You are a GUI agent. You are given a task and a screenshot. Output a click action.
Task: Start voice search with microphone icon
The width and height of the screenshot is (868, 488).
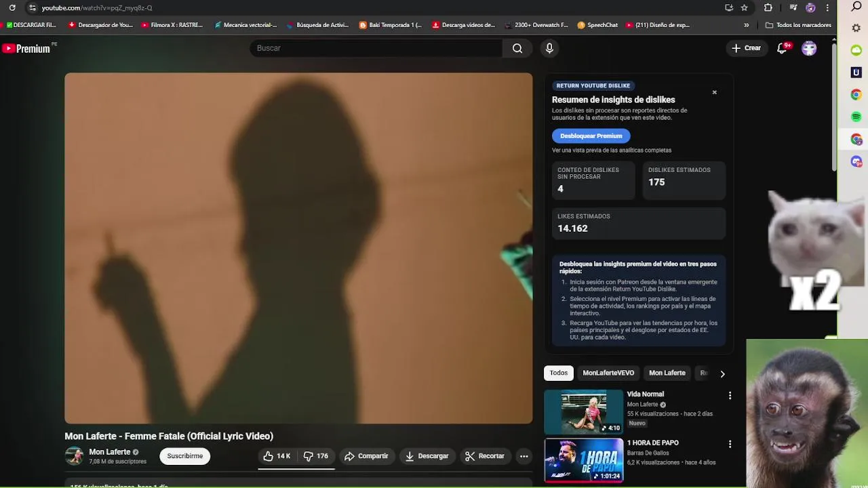549,48
